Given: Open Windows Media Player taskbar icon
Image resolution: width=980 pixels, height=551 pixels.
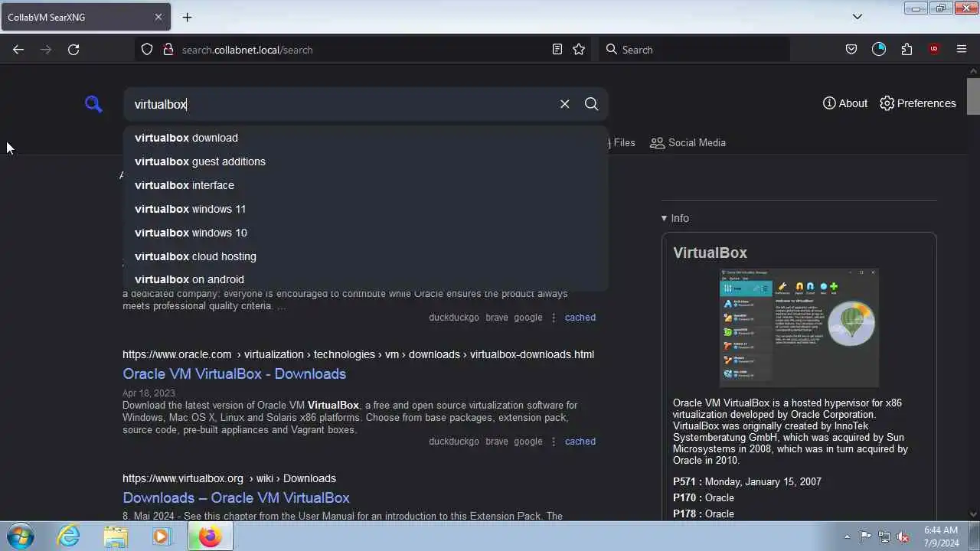Looking at the screenshot, I should click(161, 536).
